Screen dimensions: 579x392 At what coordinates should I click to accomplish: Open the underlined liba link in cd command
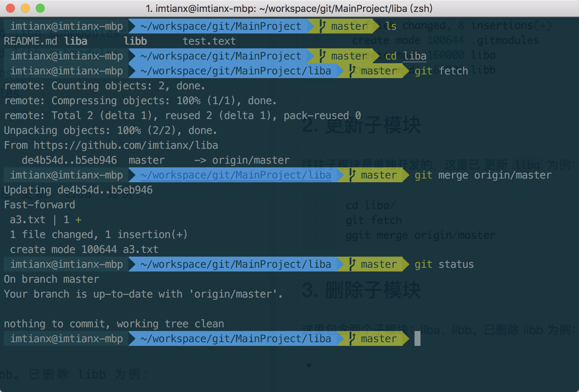pos(415,56)
